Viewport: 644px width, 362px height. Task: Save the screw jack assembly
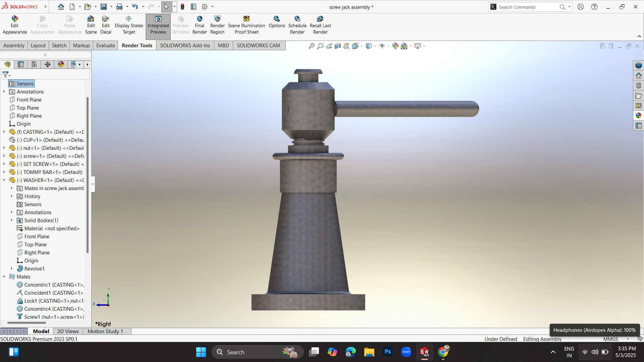pos(104,7)
